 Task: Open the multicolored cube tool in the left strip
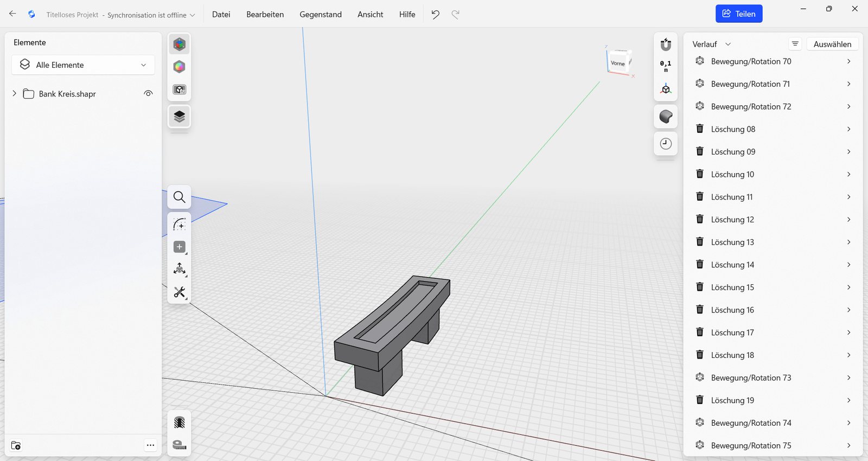point(180,44)
